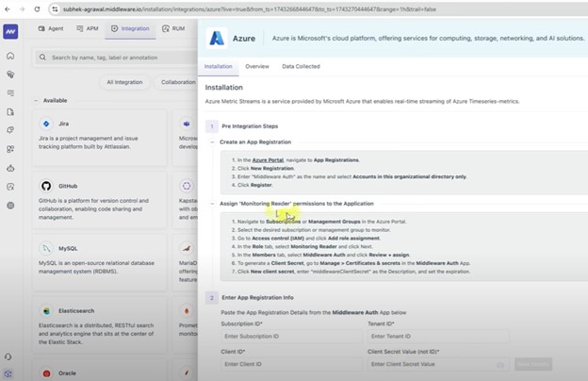Screen dimensions: 588x381
Task: Click the 'Installation' section heading text
Action: pyautogui.click(x=224, y=88)
